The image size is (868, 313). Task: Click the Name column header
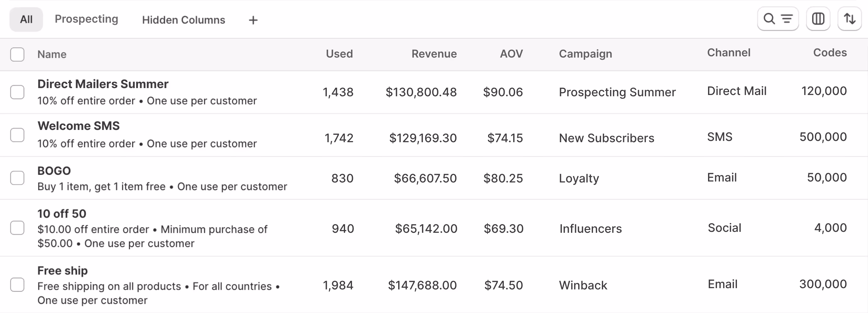(x=52, y=54)
